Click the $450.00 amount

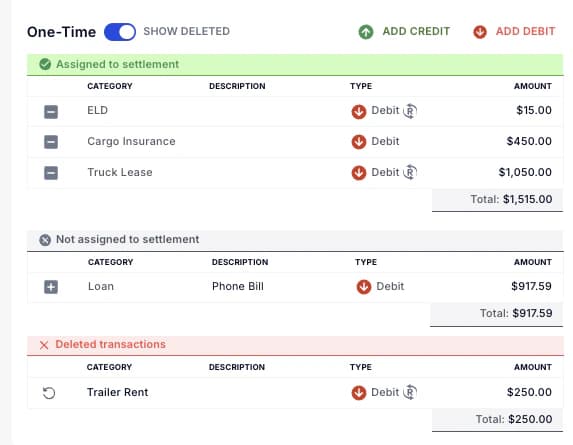click(529, 141)
